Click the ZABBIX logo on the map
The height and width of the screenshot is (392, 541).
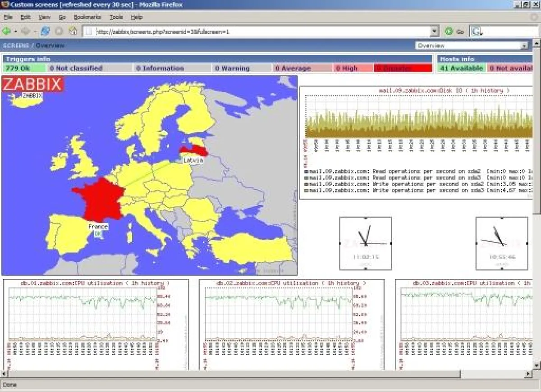32,85
